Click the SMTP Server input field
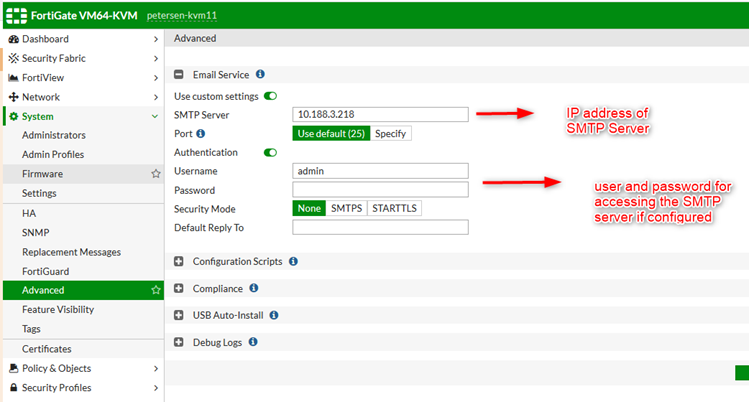Viewport: 749px width, 402px height. 380,115
